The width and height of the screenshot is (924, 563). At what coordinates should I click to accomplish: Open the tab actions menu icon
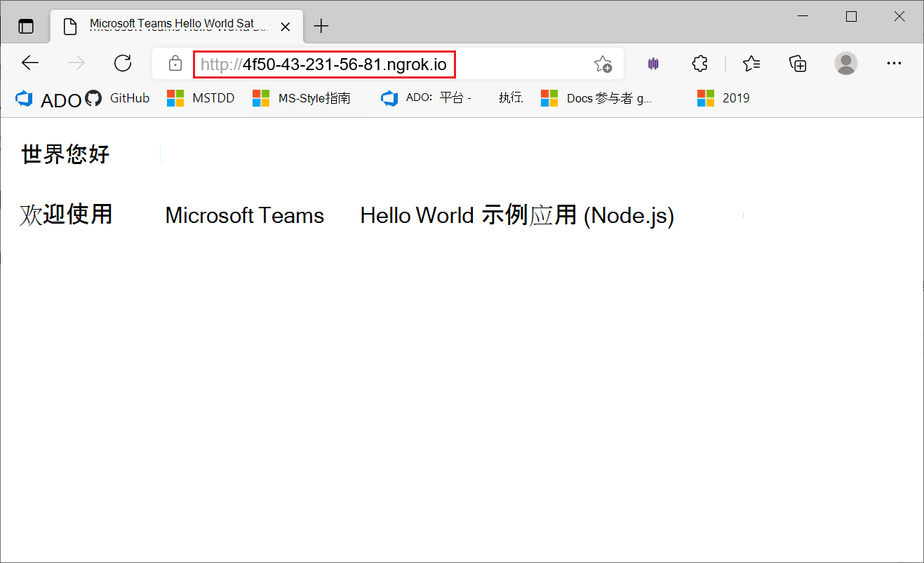pyautogui.click(x=26, y=27)
